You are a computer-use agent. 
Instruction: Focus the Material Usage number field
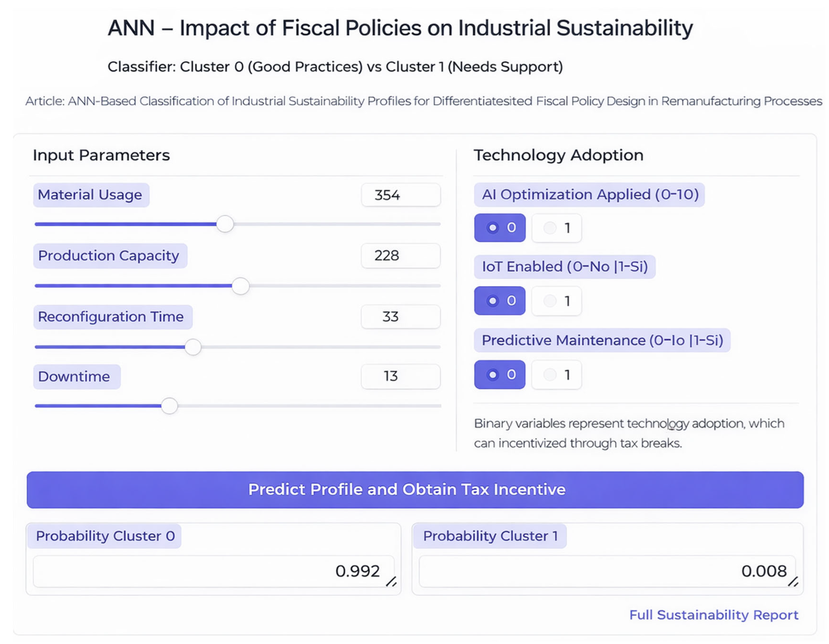click(401, 195)
